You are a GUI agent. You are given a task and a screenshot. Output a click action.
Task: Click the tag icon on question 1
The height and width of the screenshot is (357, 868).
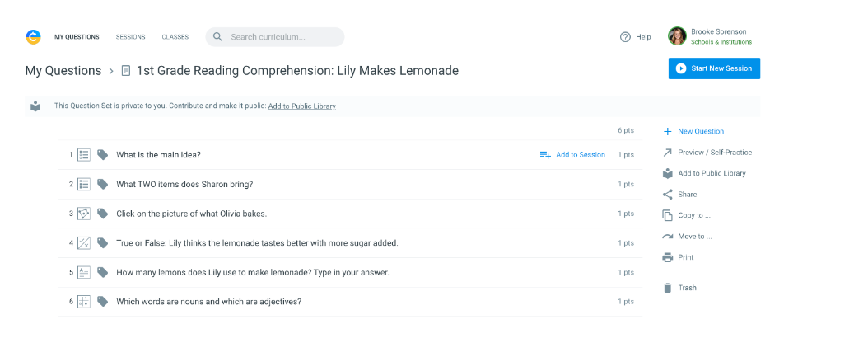[103, 155]
